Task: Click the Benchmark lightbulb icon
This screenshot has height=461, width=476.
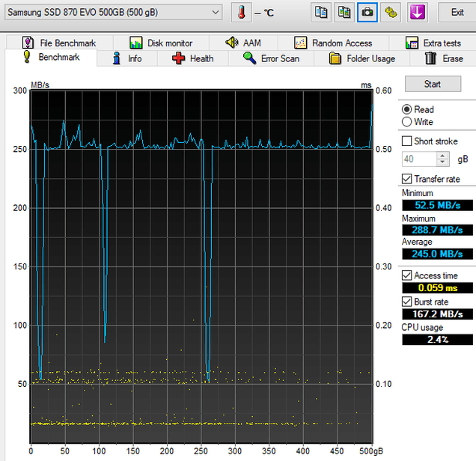Action: coord(27,57)
